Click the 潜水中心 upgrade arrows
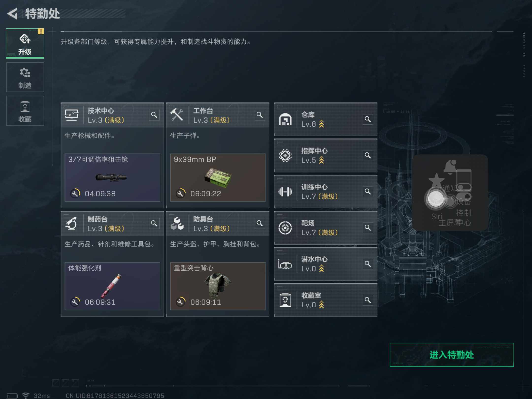 [x=321, y=269]
